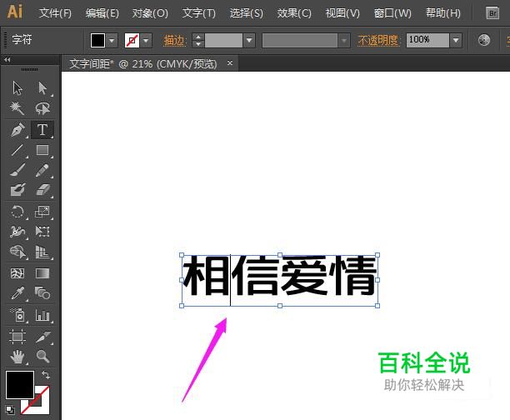The height and width of the screenshot is (420, 510).
Task: Select the Mesh tool
Action: tap(17, 273)
